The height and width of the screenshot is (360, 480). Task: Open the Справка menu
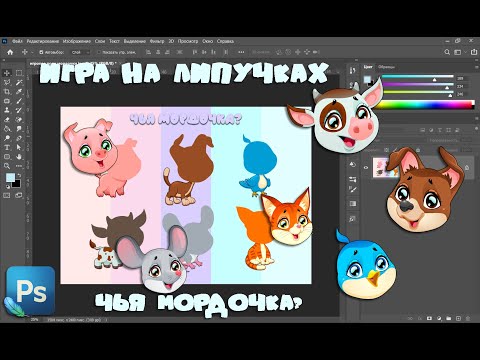(225, 41)
